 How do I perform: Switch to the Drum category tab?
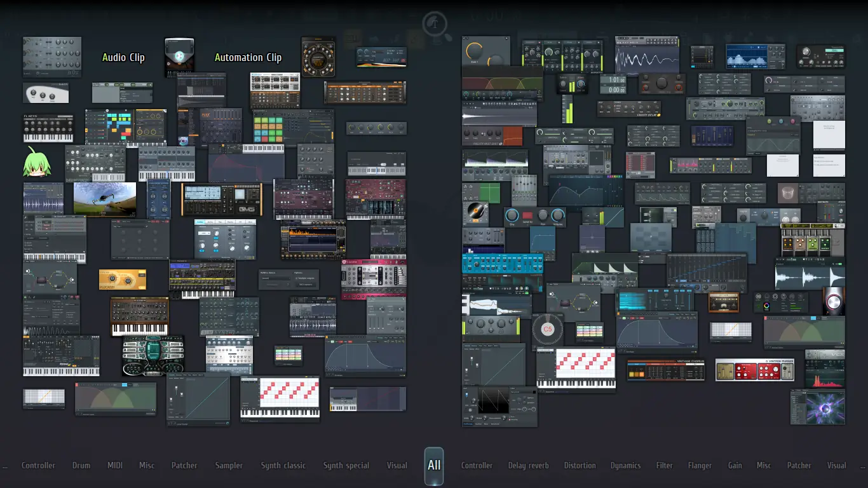[x=81, y=465]
